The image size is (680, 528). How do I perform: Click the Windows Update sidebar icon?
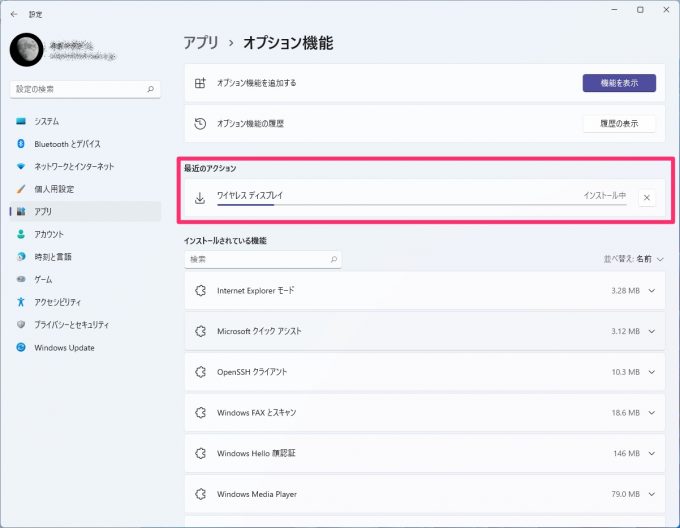21,347
